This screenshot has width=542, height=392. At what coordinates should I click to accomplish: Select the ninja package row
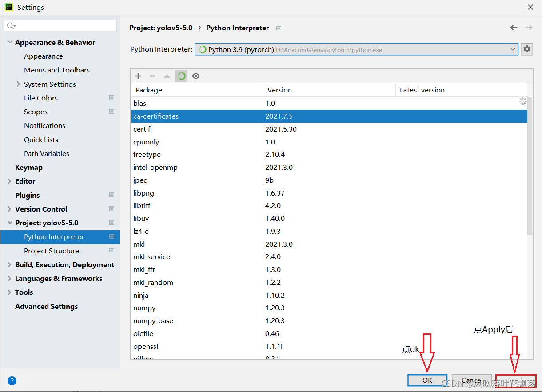click(x=329, y=295)
